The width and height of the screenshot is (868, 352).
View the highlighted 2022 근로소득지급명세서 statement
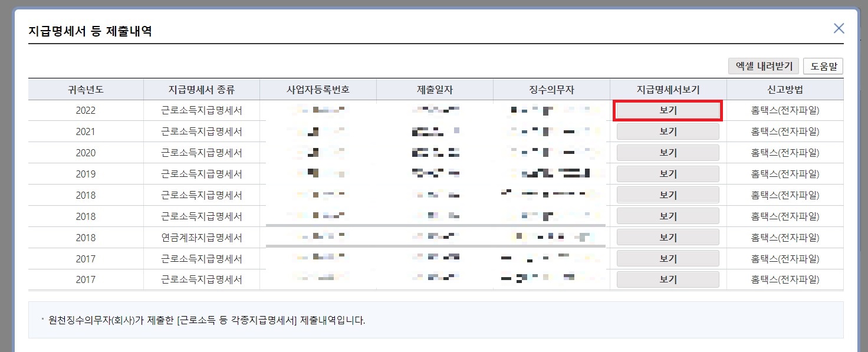(x=667, y=110)
